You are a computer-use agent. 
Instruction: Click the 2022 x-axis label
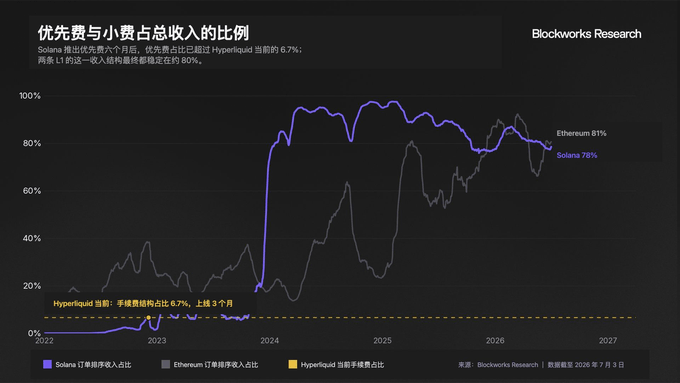[44, 341]
